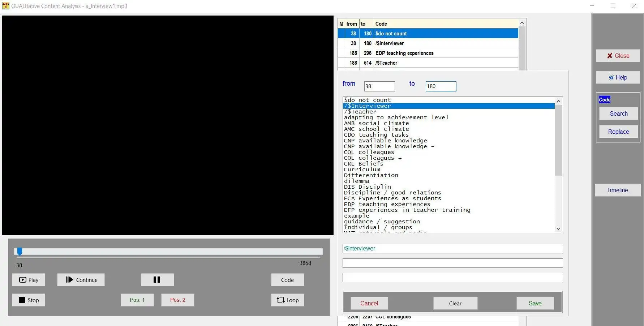This screenshot has width=644, height=326.
Task: Click the Continue playback button
Action: [x=81, y=280]
